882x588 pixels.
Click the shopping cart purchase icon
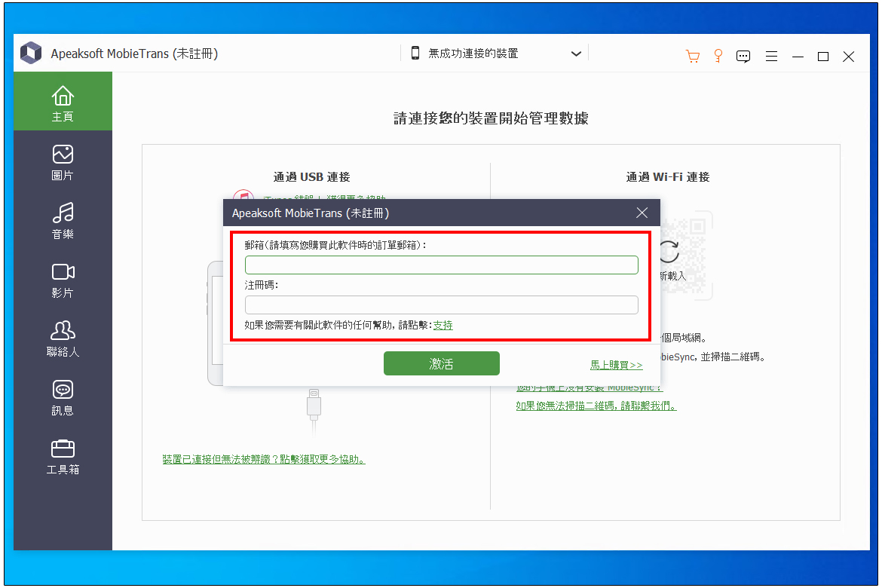point(693,56)
